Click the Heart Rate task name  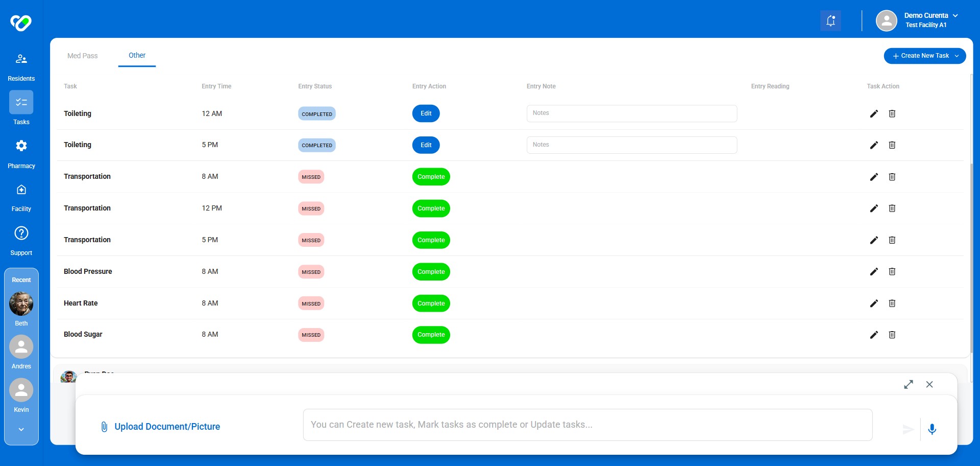pyautogui.click(x=81, y=303)
